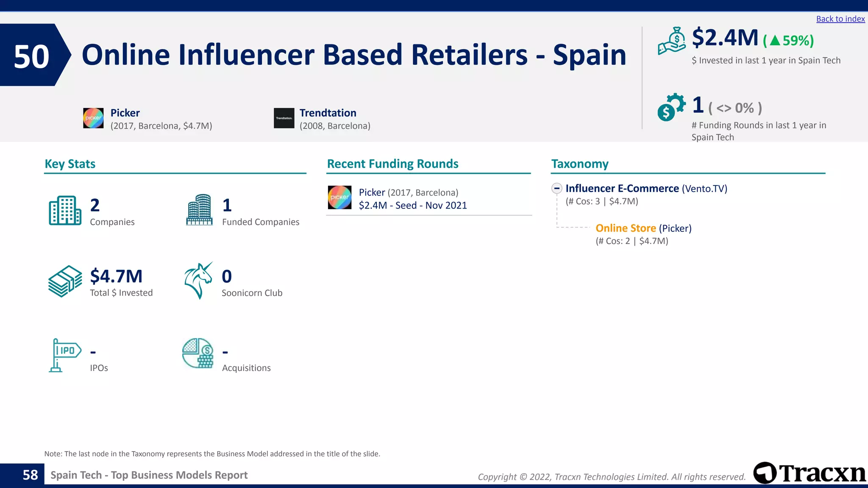Click the '(# Cos: 2 | $4.7M)' text
Viewport: 868px width, 488px height.
click(x=632, y=241)
